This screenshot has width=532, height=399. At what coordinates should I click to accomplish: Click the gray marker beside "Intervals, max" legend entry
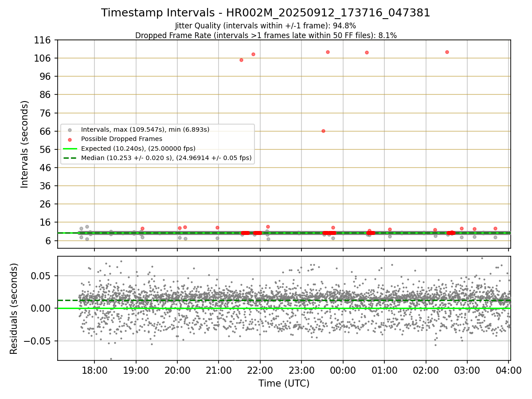[x=69, y=130]
